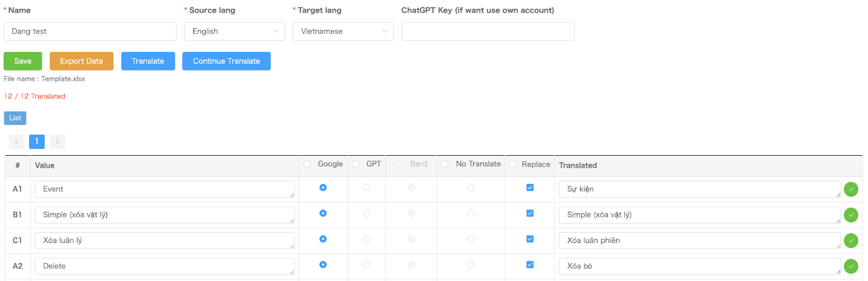Image resolution: width=868 pixels, height=281 pixels.
Task: Select GPT radio for row C1
Action: pyautogui.click(x=367, y=239)
